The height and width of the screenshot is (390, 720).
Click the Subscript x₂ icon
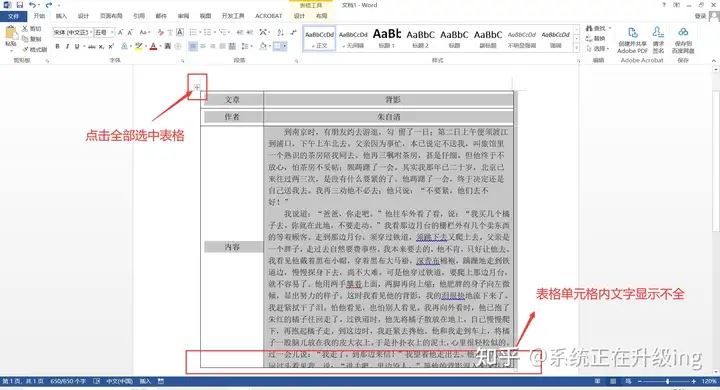[x=101, y=46]
